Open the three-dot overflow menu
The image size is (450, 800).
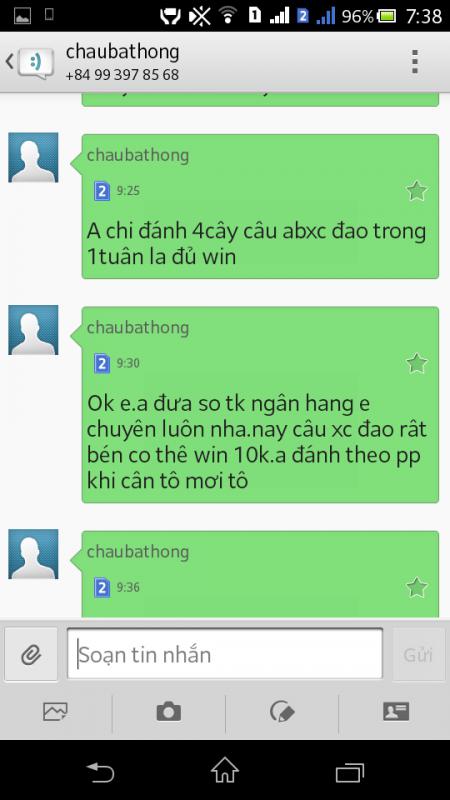tap(415, 62)
